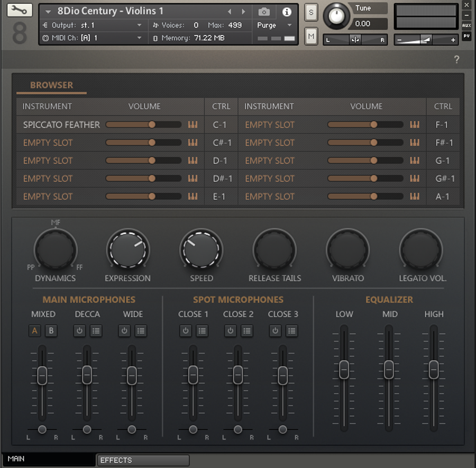Open keyboard icon on the A-1 slot
Image resolution: width=476 pixels, height=468 pixels.
click(x=414, y=196)
